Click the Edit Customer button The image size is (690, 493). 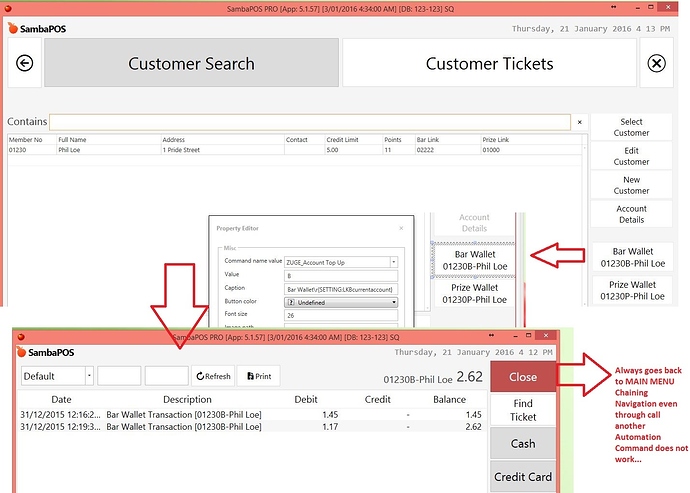coord(631,156)
